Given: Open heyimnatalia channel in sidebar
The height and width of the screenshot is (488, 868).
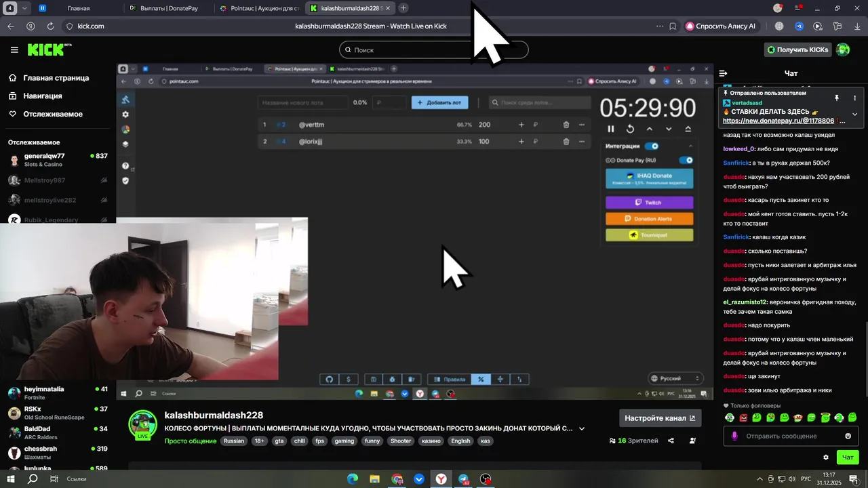Looking at the screenshot, I should click(x=57, y=393).
